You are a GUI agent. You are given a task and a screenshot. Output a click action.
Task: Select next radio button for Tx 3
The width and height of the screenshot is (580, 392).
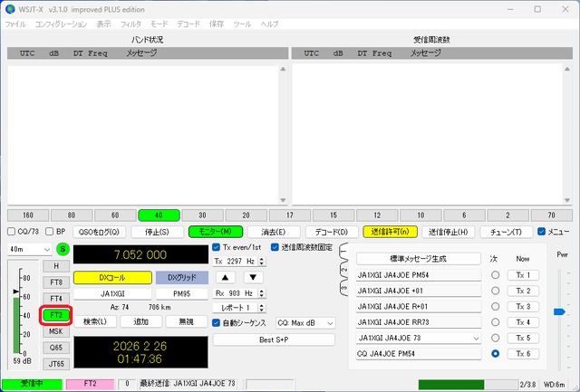tap(496, 306)
